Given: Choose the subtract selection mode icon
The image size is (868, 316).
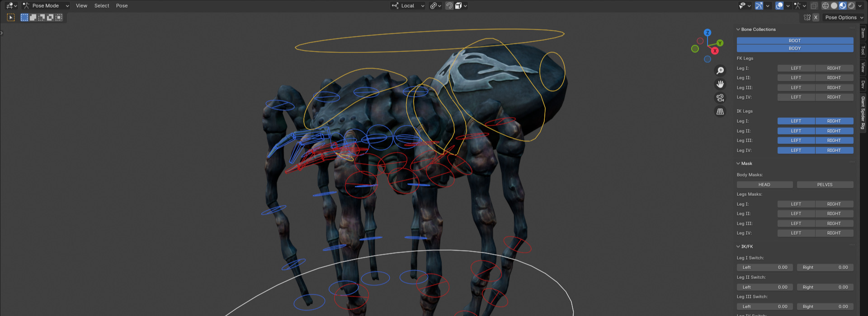Looking at the screenshot, I should (42, 18).
